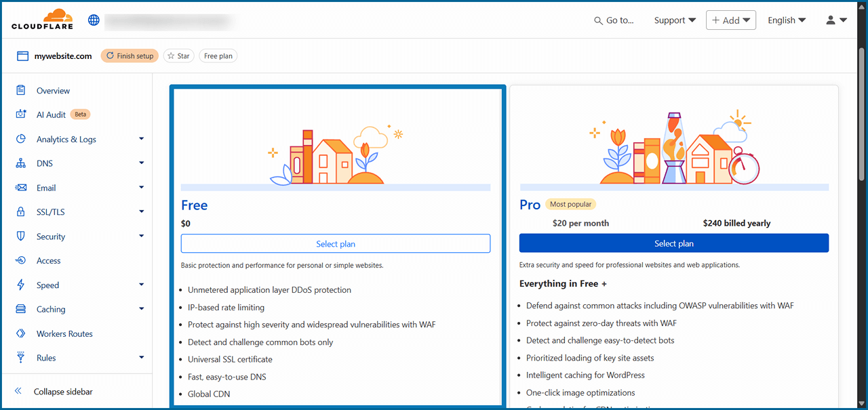Click the AI Audit robot icon
This screenshot has height=410, width=868.
click(x=21, y=115)
